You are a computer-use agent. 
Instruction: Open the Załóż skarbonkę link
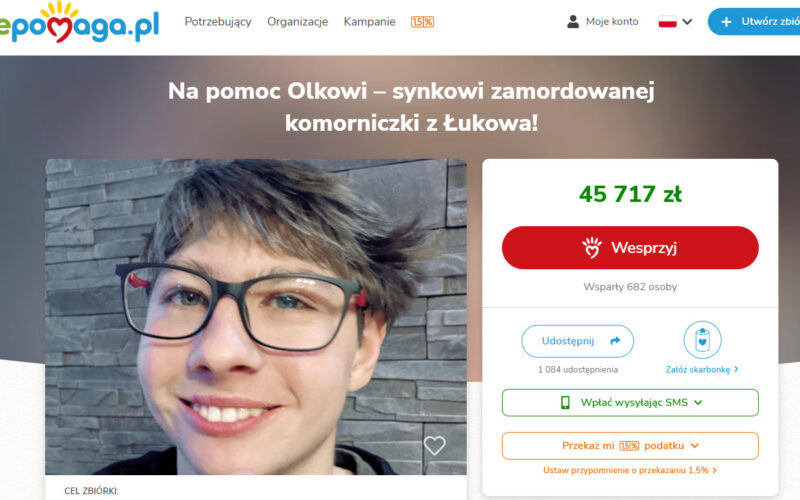702,369
